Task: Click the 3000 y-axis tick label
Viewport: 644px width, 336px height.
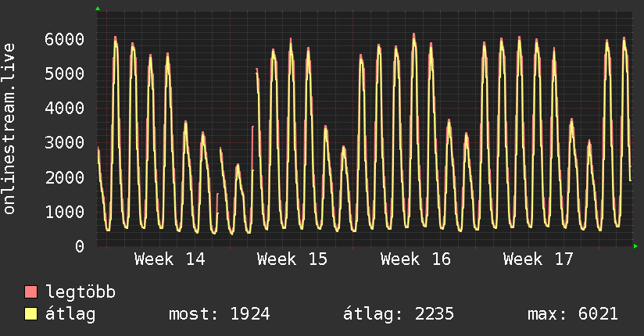Action: [x=65, y=143]
